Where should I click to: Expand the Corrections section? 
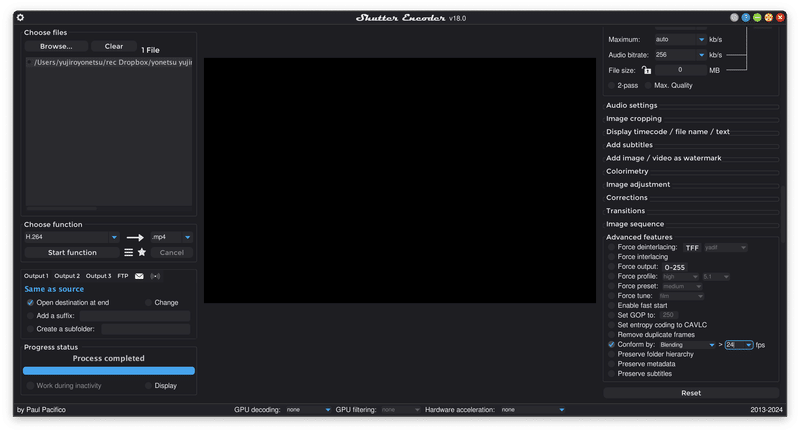pyautogui.click(x=627, y=198)
